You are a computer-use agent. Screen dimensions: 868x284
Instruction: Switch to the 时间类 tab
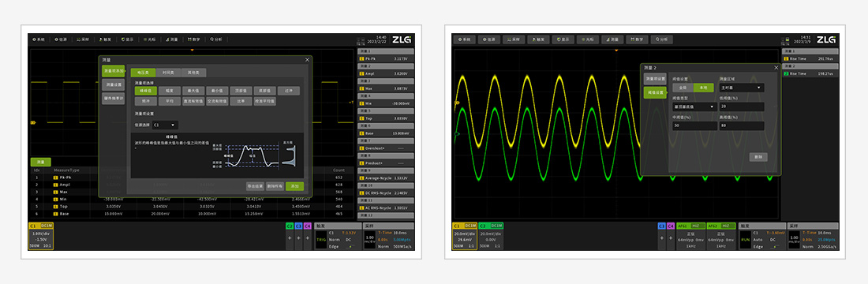pyautogui.click(x=168, y=73)
